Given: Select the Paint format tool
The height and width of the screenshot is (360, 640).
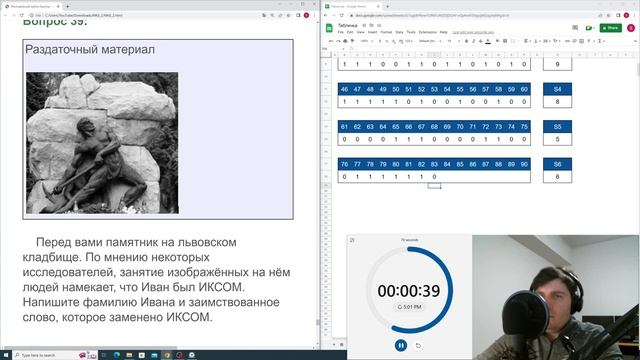Looking at the screenshot, I should coord(352,41).
